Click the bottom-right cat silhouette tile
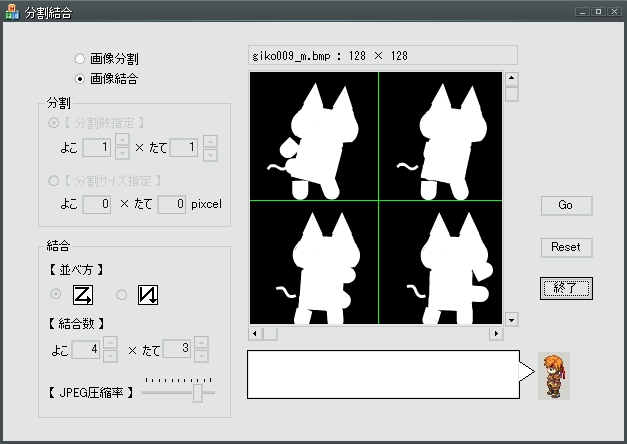Viewport: 627px width, 444px height. coord(441,264)
